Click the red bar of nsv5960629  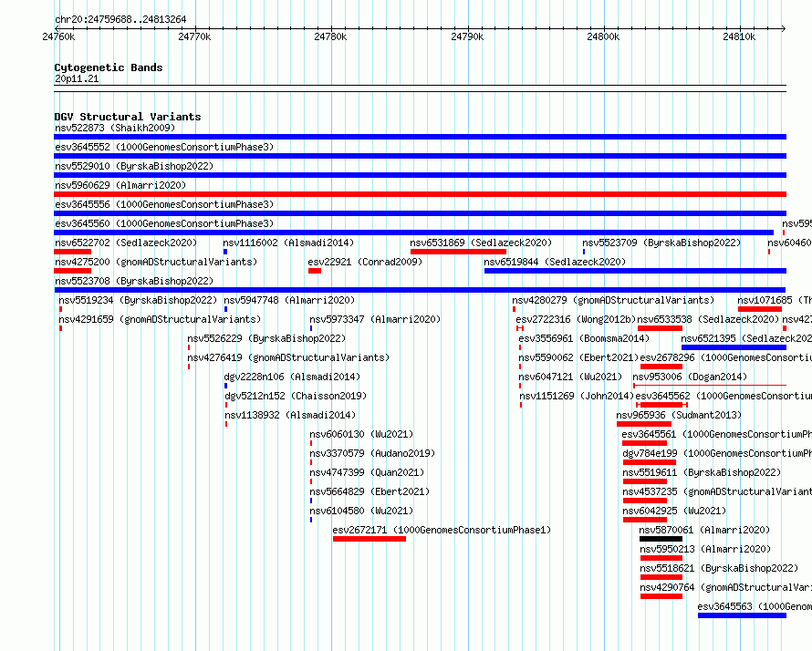[x=420, y=194]
